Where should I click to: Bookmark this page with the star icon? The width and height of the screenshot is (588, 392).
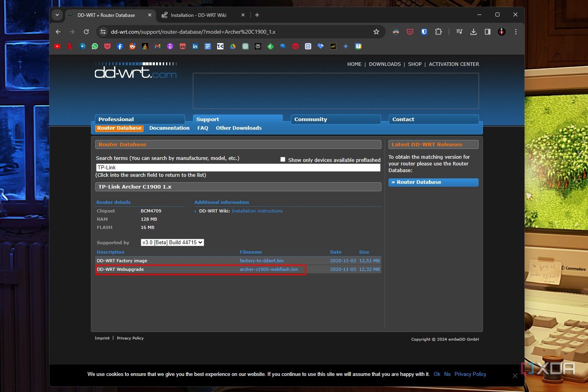tap(376, 32)
